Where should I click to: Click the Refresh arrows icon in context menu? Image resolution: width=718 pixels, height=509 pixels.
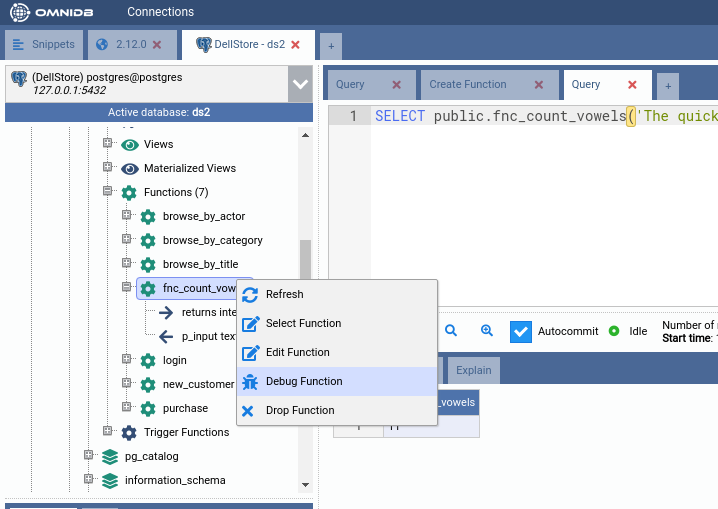250,295
